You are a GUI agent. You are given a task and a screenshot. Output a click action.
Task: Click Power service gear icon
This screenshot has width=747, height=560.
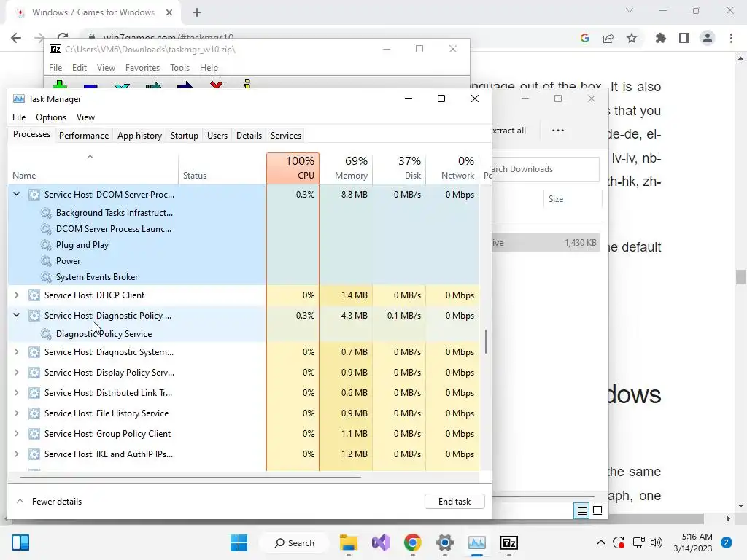[46, 261]
